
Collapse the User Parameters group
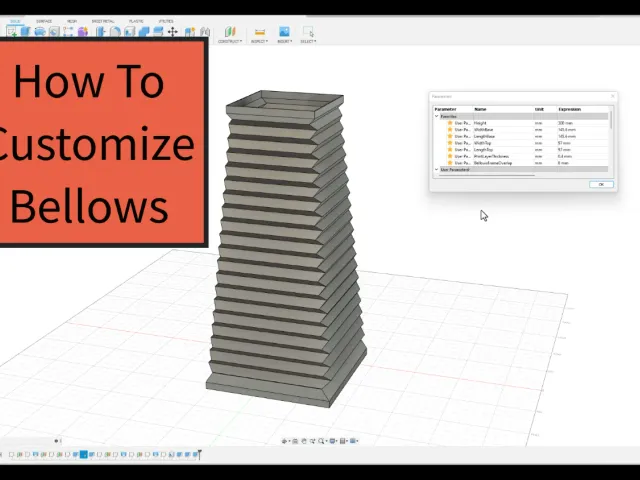(436, 169)
